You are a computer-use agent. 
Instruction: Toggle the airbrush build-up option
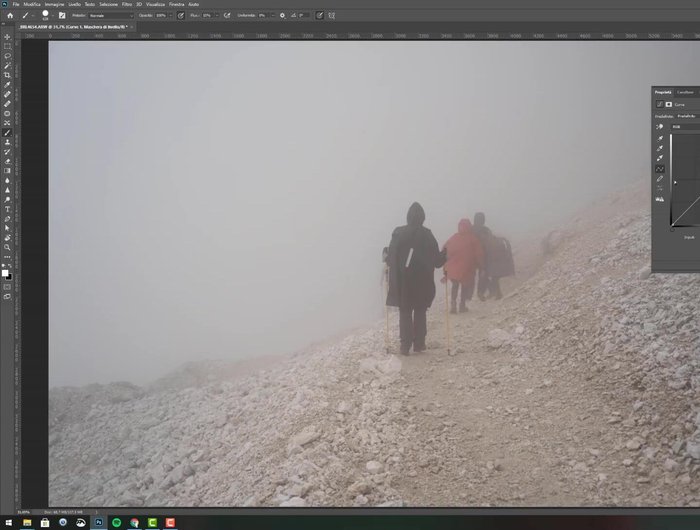[x=227, y=16]
